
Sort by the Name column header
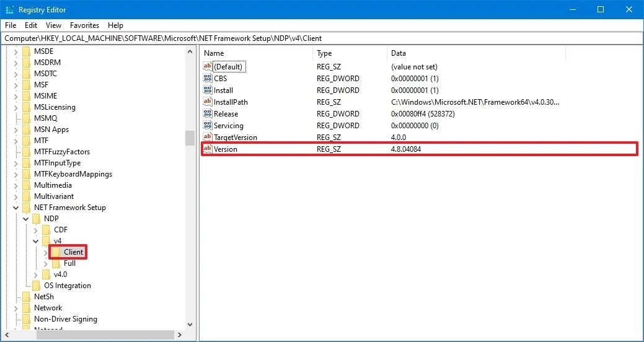tap(257, 53)
